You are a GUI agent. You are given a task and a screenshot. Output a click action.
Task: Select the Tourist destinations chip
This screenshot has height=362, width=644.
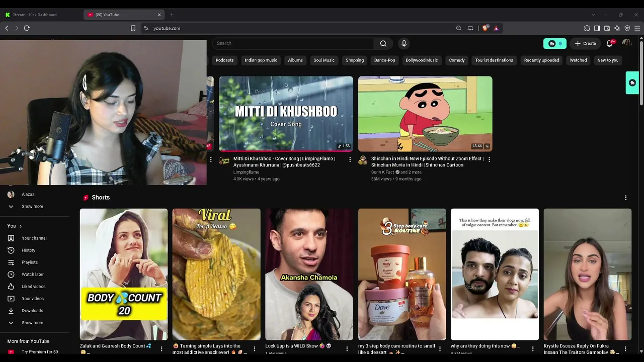[494, 60]
